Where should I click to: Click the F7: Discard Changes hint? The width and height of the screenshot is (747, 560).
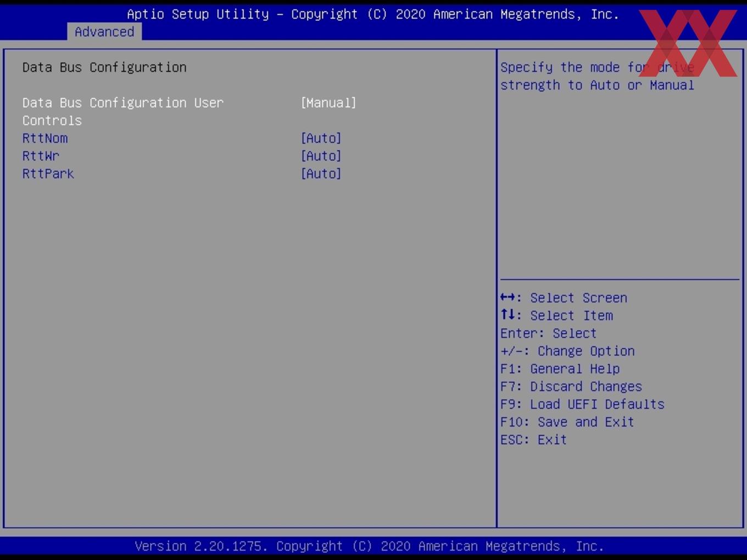pyautogui.click(x=571, y=387)
